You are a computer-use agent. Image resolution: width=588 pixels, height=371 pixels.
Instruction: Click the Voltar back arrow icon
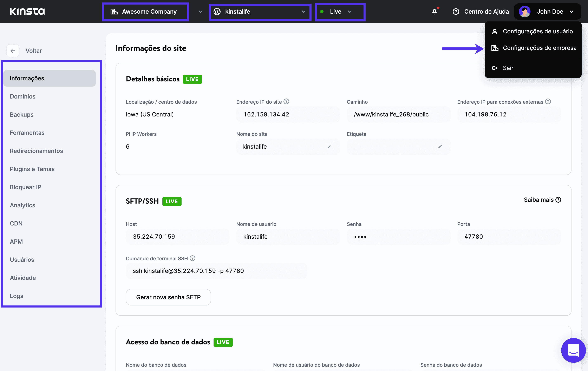pos(12,50)
